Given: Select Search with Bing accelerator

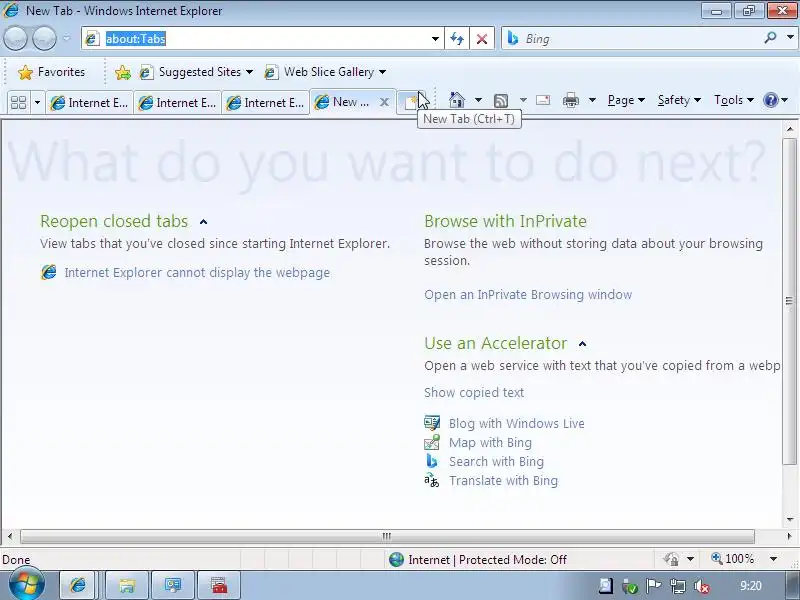Looking at the screenshot, I should pos(496,461).
